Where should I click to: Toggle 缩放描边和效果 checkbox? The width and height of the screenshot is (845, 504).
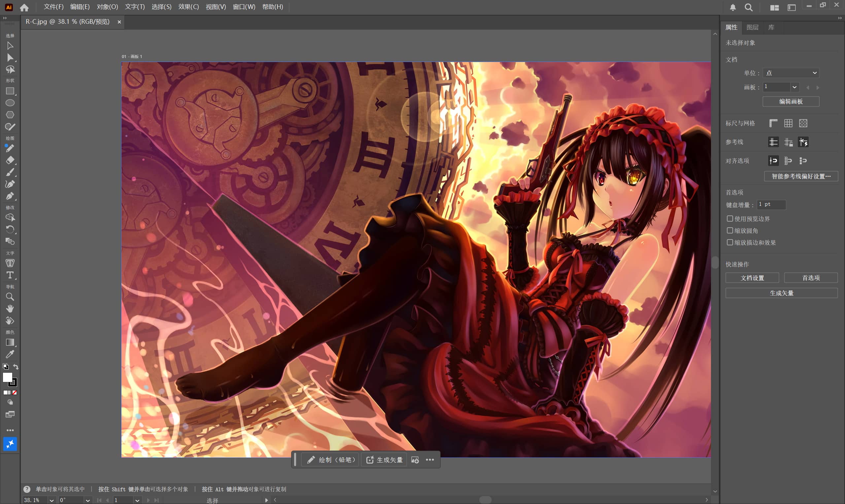(x=729, y=242)
